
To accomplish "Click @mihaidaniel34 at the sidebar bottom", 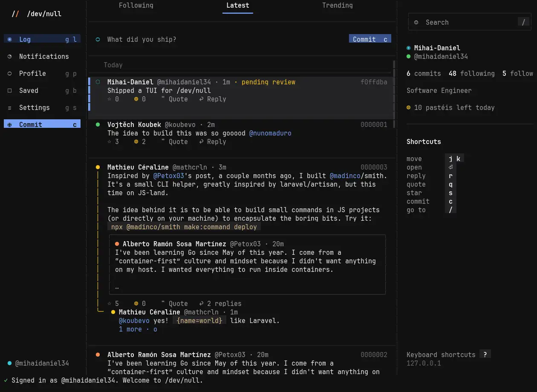I will [x=42, y=363].
